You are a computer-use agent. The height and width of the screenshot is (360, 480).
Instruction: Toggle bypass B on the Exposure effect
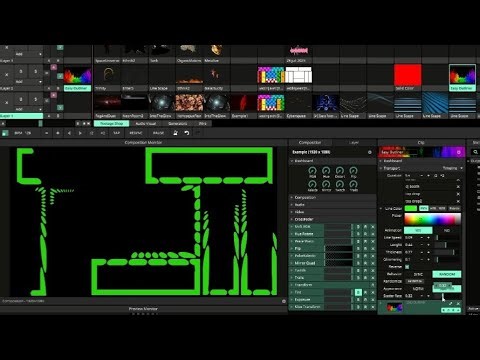[x=358, y=299]
